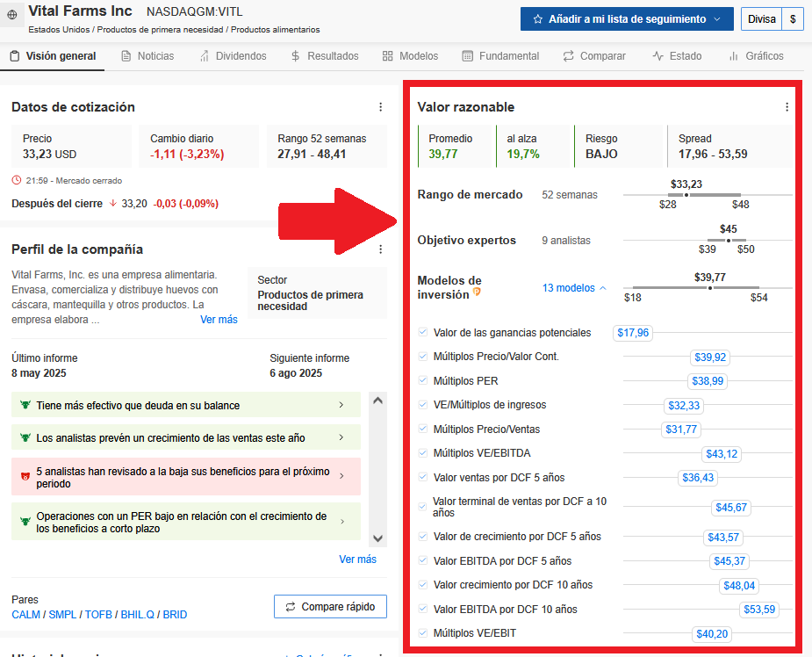Toggle the Múltiplos PER checkbox
The width and height of the screenshot is (812, 657).
click(x=422, y=380)
